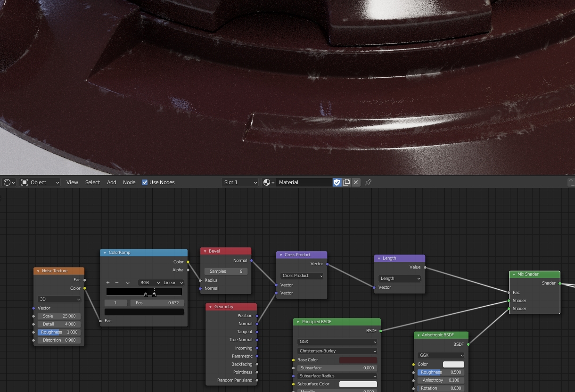Viewport: 575px width, 392px height.
Task: Open the Length operation dropdown
Action: click(400, 278)
